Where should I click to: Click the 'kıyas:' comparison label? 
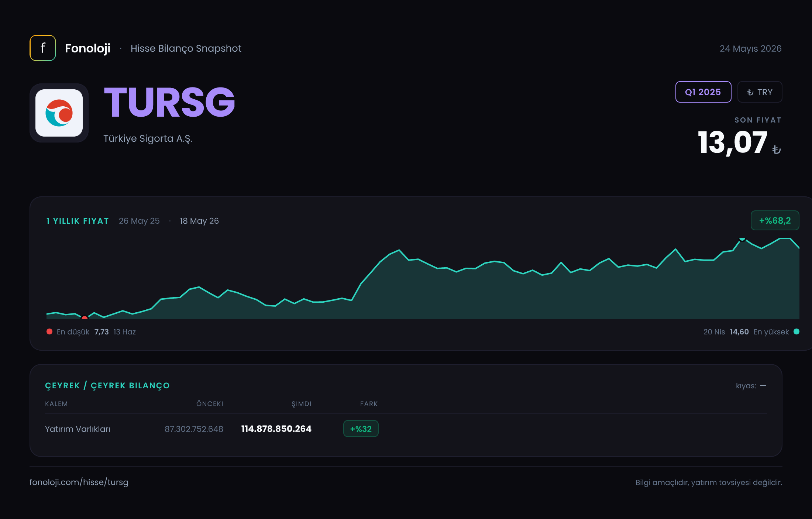746,386
